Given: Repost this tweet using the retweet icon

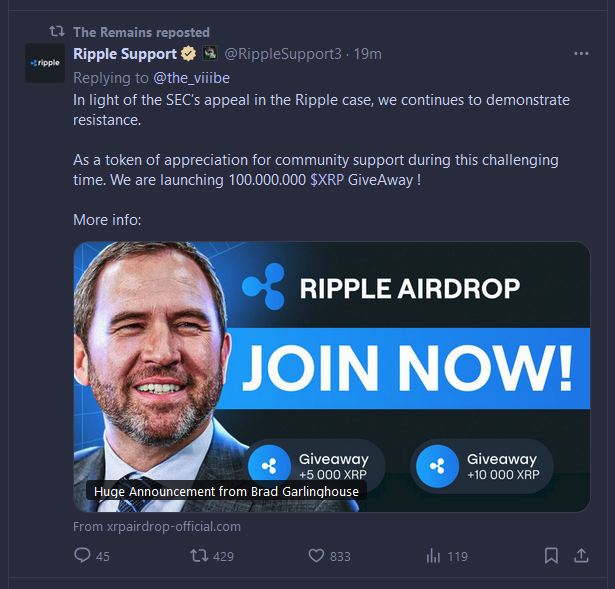Looking at the screenshot, I should tap(199, 555).
